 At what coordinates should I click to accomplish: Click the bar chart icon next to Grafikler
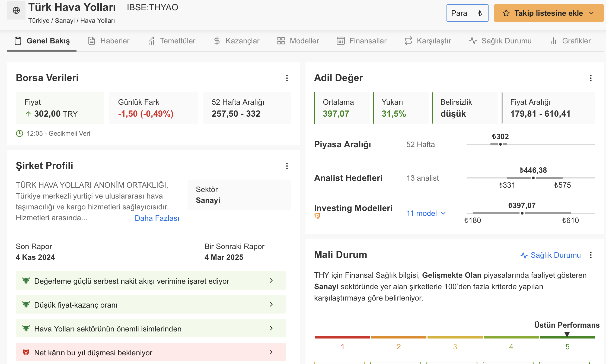(553, 41)
